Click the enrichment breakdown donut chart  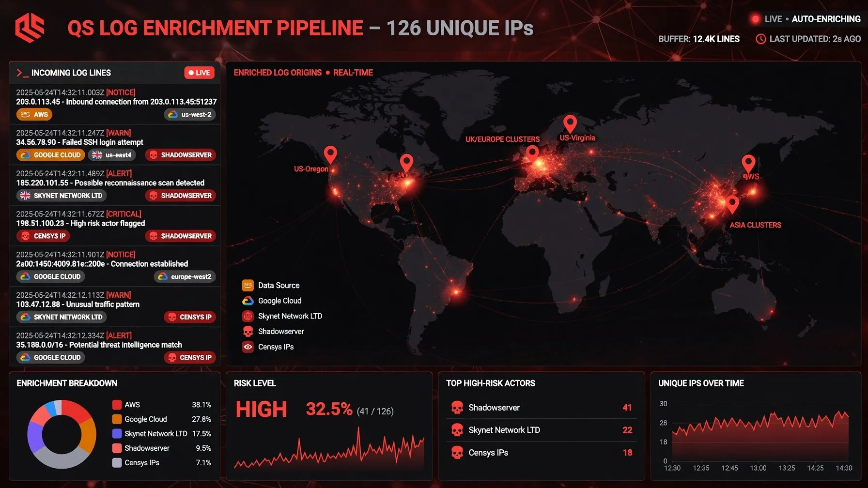click(x=62, y=434)
